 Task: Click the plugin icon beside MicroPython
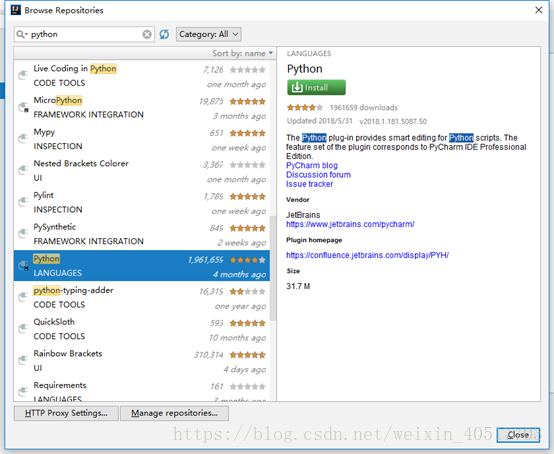click(x=23, y=107)
